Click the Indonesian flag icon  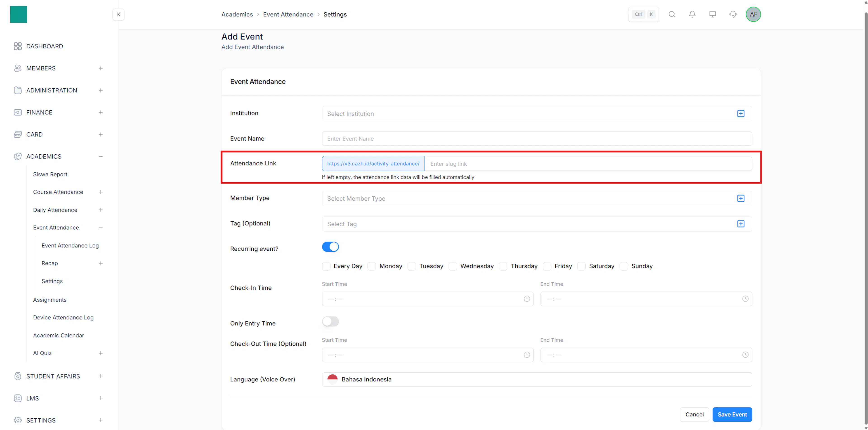point(332,379)
